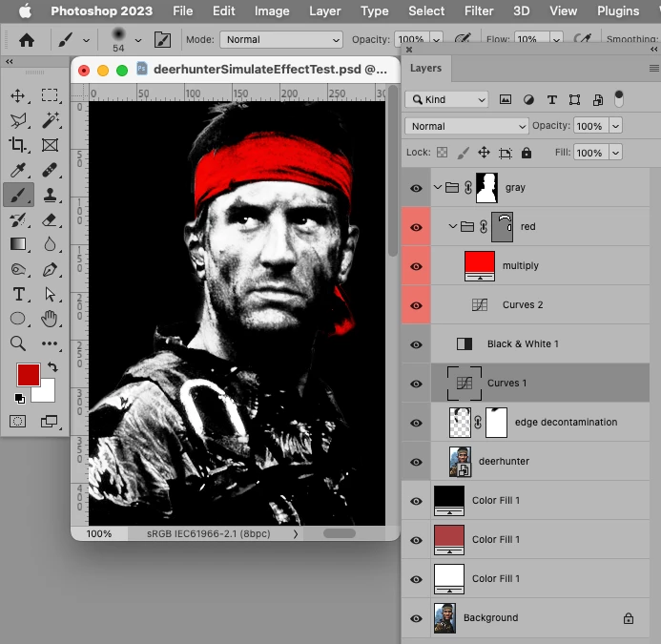Select the Blur tool
This screenshot has width=661, height=644.
pyautogui.click(x=50, y=244)
